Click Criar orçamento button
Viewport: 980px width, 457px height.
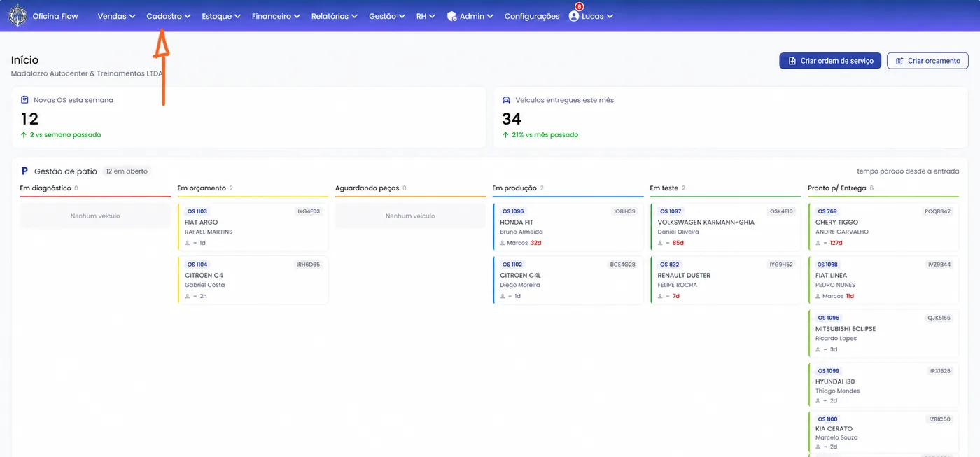pos(927,61)
